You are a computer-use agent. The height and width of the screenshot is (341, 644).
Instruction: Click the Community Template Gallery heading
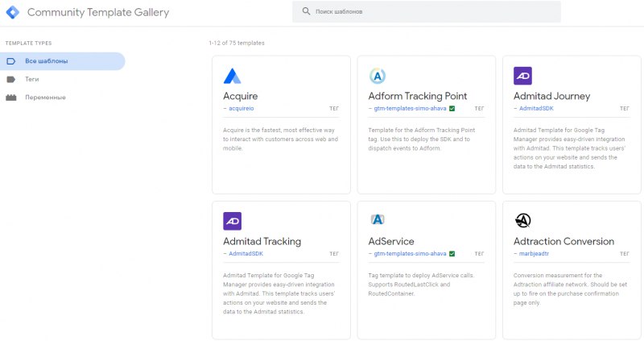coord(98,12)
